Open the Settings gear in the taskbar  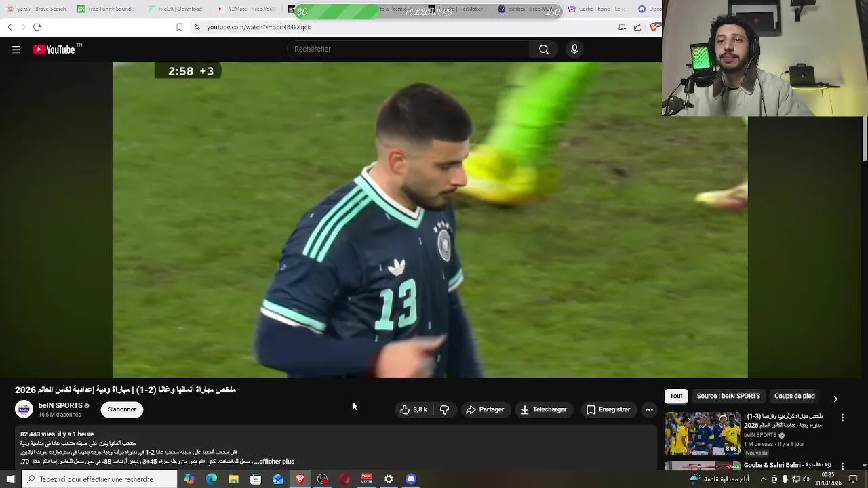pos(389,479)
